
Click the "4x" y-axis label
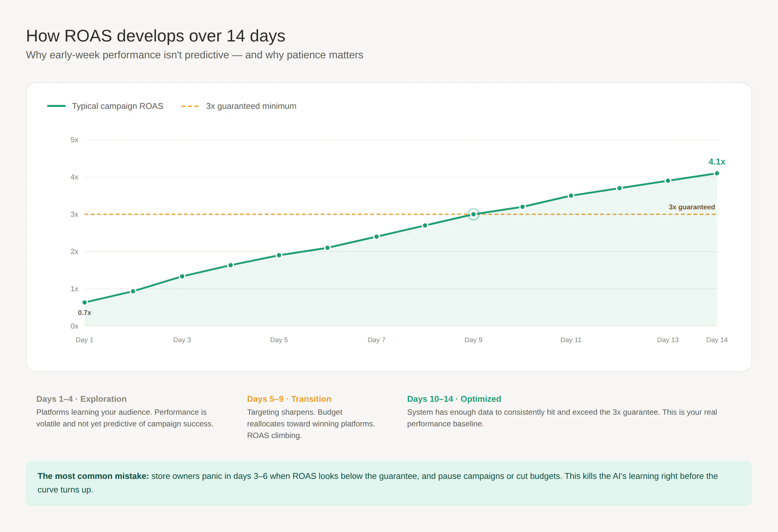point(74,177)
